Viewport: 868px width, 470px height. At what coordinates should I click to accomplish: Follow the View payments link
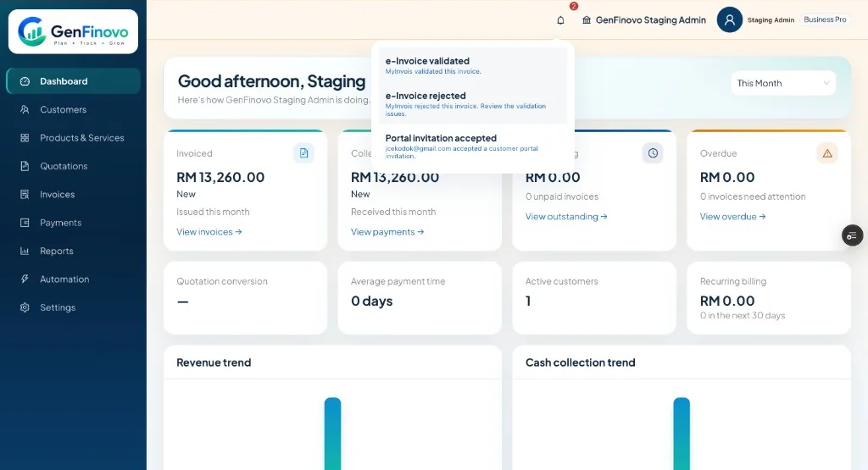387,232
